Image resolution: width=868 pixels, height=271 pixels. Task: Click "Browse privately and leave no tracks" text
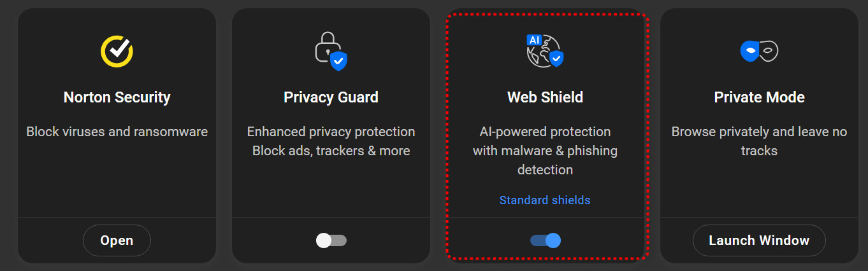click(x=759, y=141)
